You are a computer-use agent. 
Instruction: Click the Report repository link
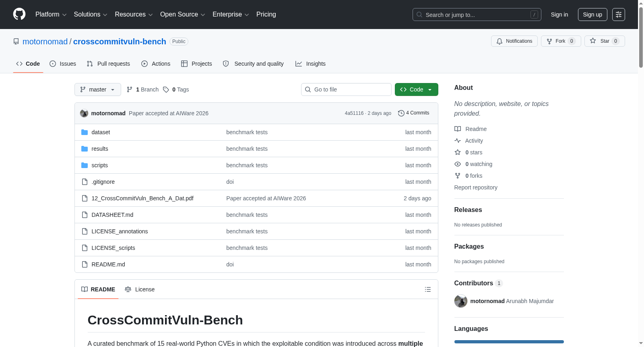(x=476, y=187)
